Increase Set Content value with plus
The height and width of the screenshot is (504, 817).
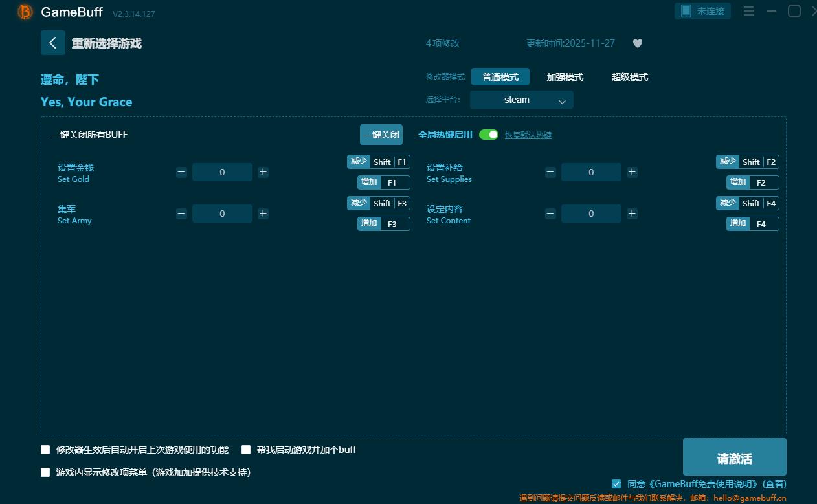pyautogui.click(x=632, y=214)
